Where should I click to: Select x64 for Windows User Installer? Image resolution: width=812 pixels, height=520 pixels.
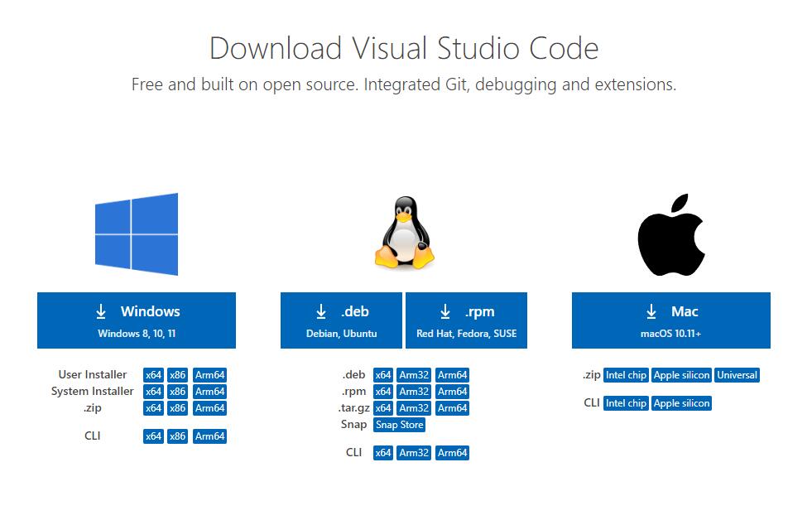coord(153,375)
